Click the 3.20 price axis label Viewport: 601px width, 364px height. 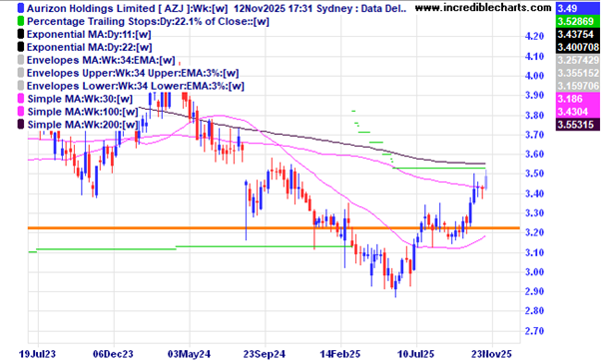pyautogui.click(x=535, y=232)
